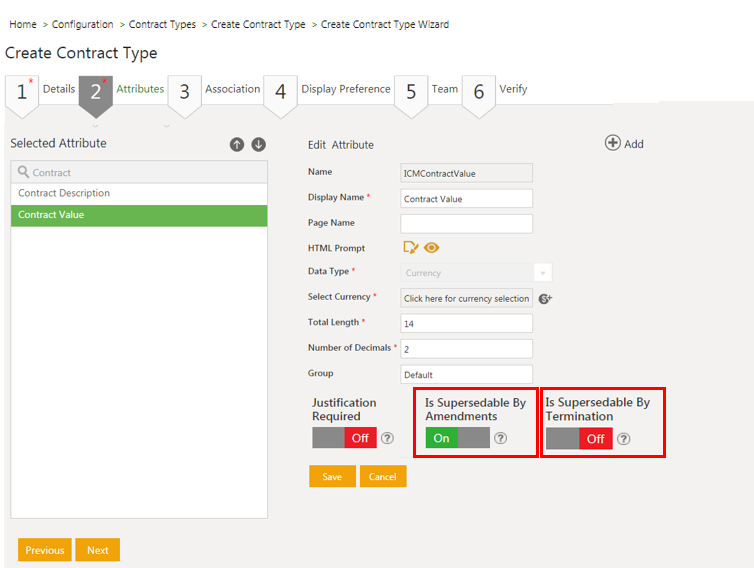Click the Display Name input field

pos(466,198)
